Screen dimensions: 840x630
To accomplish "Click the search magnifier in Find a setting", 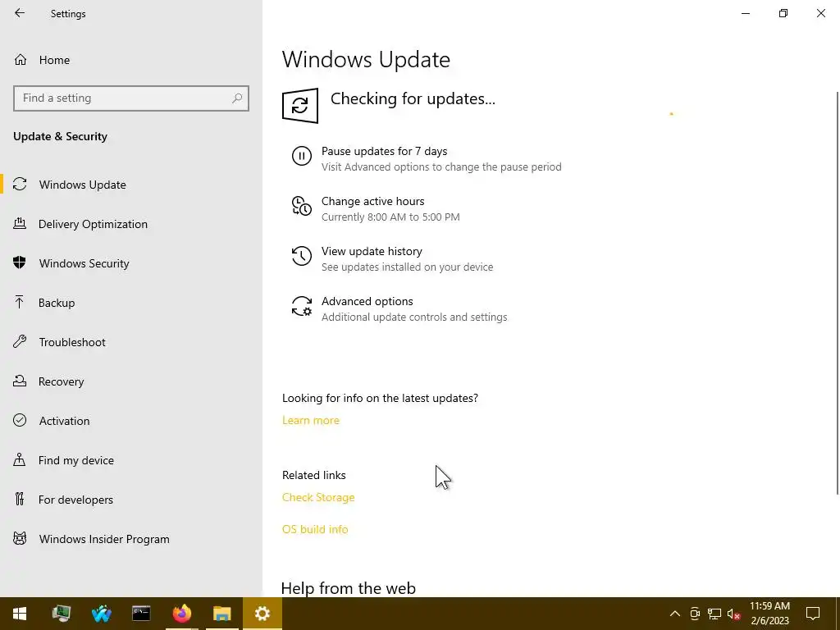I will click(237, 98).
